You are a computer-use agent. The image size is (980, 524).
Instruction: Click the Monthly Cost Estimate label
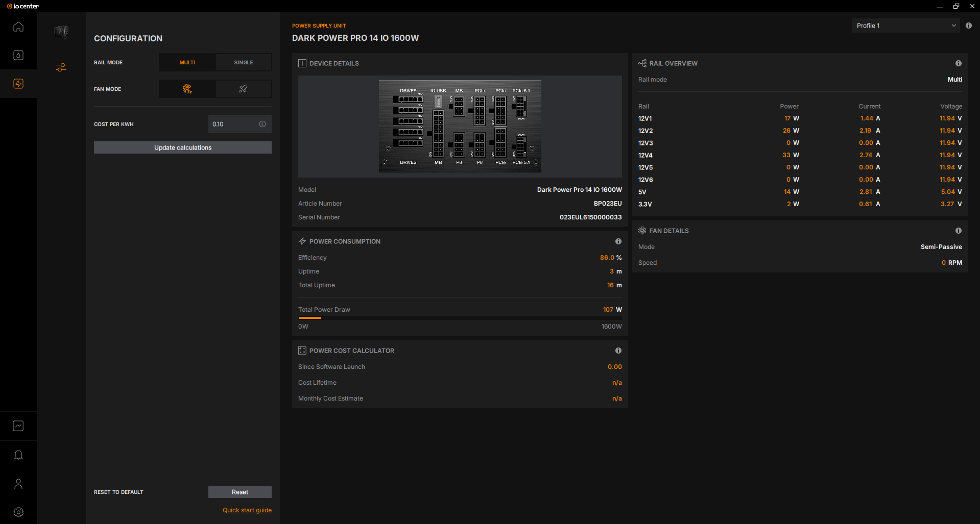pos(330,398)
